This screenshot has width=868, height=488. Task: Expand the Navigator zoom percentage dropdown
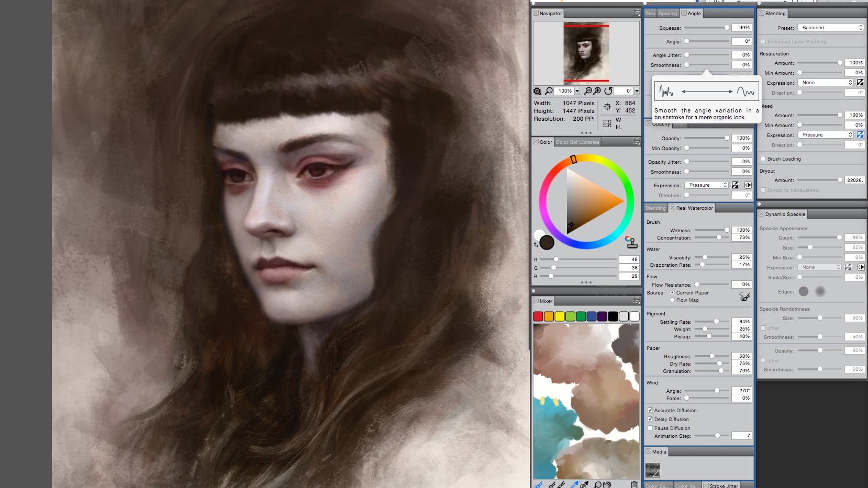(x=577, y=91)
